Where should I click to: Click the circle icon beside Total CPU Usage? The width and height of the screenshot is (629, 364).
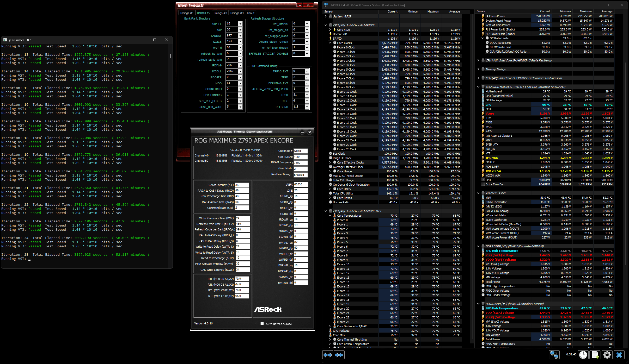coord(331,180)
